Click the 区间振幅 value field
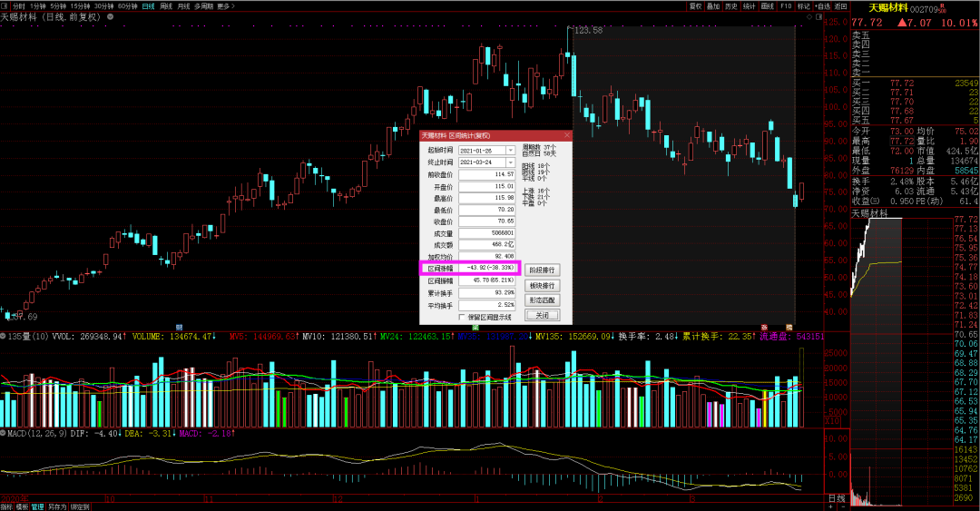Screen dimensions: 980x511 tap(486, 280)
